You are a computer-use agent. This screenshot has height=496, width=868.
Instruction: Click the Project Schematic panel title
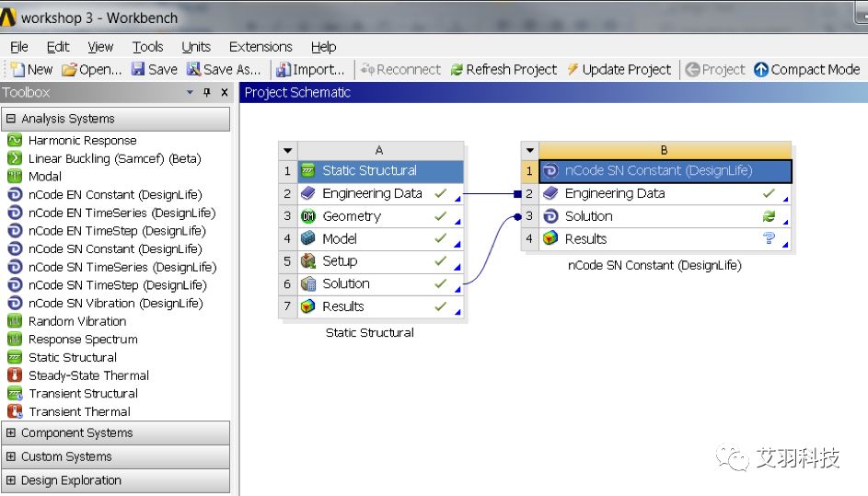click(x=297, y=92)
